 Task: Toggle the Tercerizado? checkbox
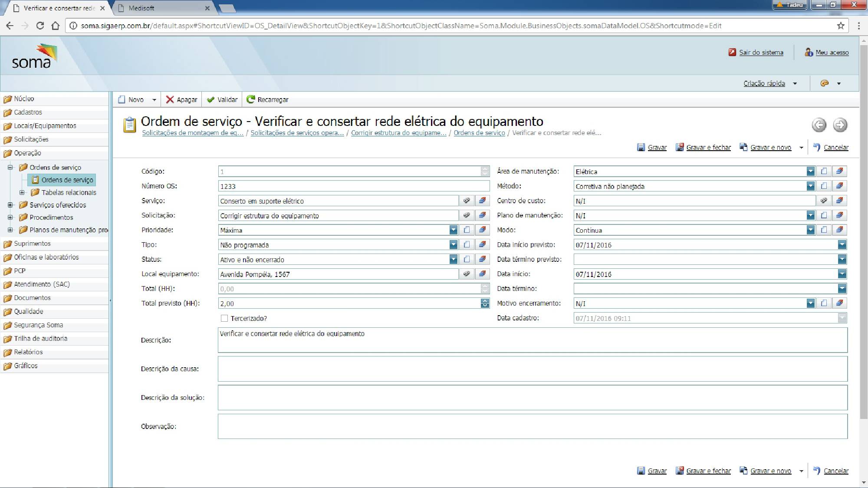(224, 318)
